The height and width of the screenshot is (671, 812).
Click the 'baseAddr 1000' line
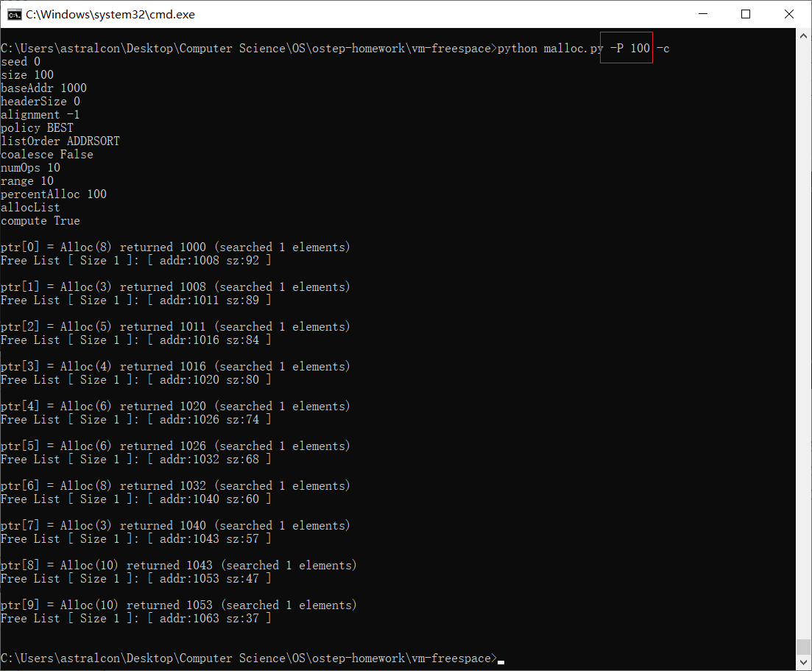[43, 88]
